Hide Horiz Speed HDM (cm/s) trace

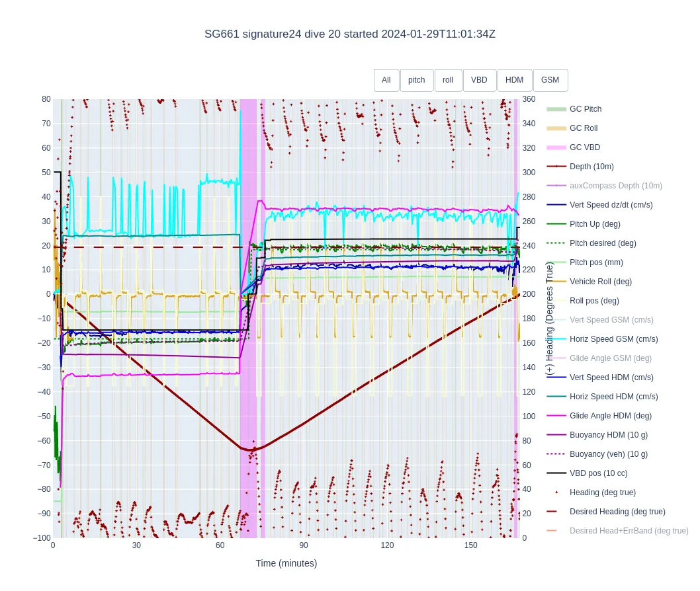click(x=602, y=397)
